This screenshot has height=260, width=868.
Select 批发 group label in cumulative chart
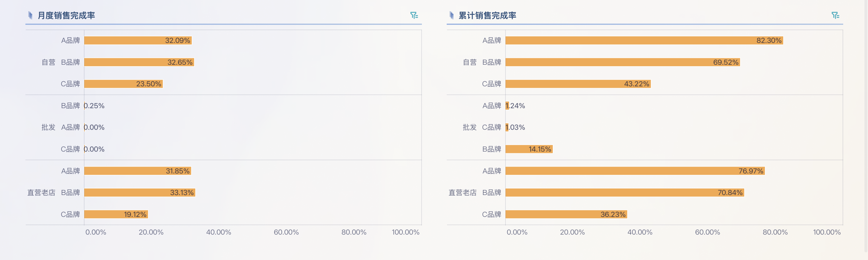[470, 127]
